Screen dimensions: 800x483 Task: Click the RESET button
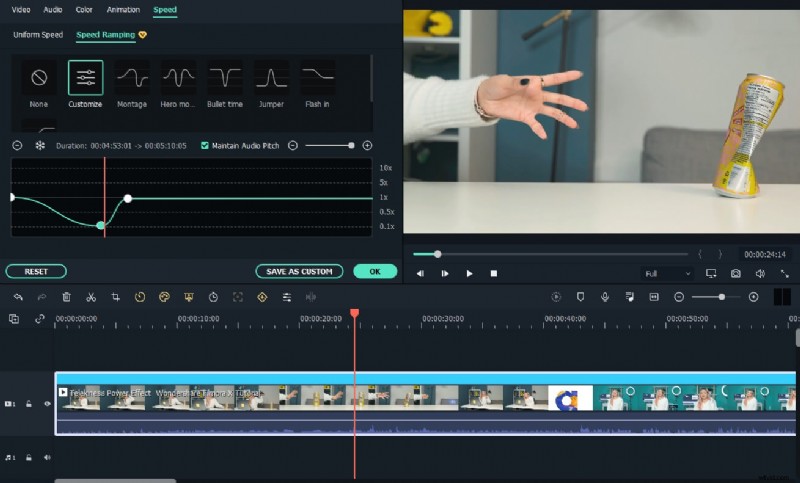(x=36, y=272)
